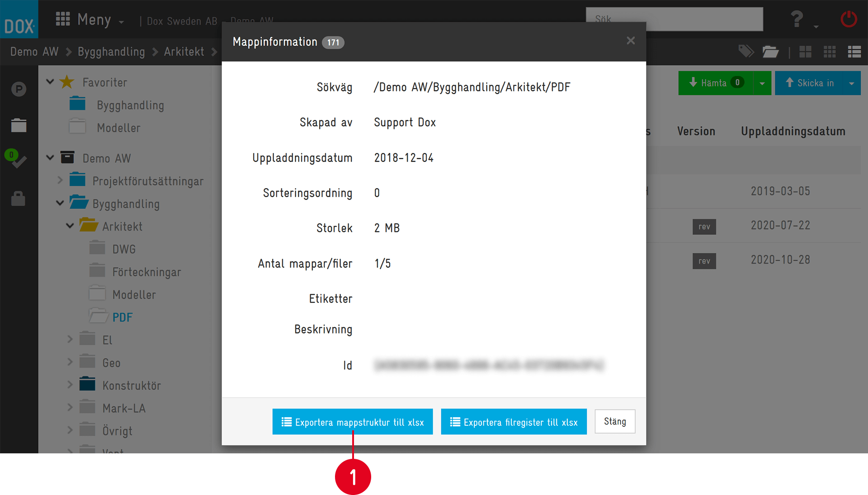Viewport: 868px width, 495px height.
Task: Click Demo AW in breadcrumb
Action: click(34, 52)
